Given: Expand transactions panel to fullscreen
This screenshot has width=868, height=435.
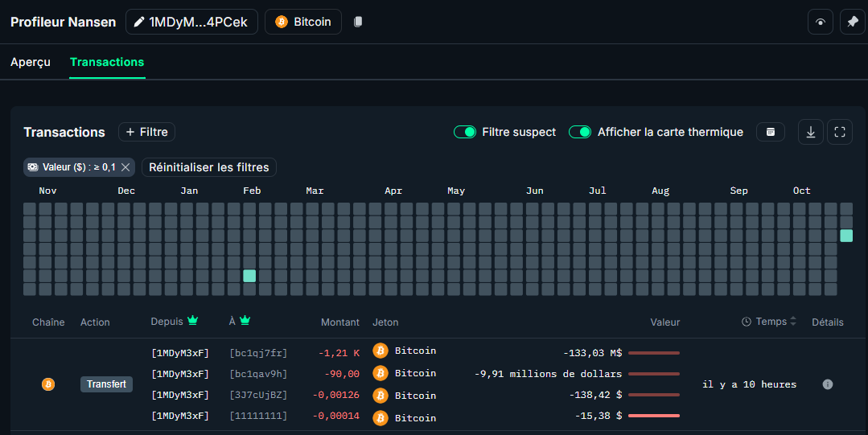Looking at the screenshot, I should click(840, 132).
